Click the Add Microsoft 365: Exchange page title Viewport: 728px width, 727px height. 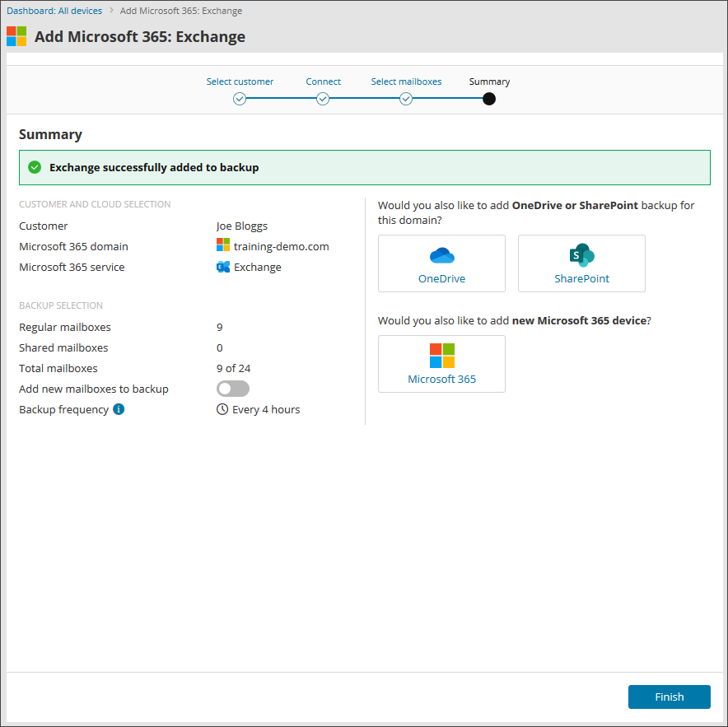(x=140, y=37)
